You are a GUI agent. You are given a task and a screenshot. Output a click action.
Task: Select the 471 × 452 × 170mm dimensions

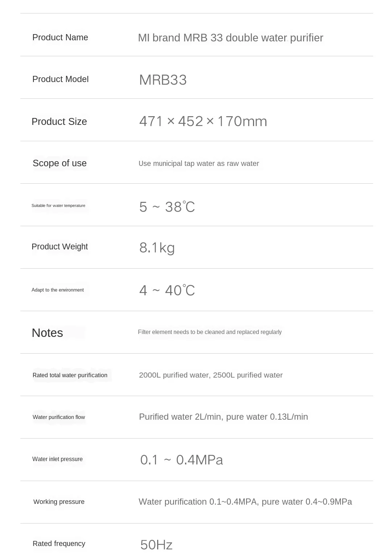(203, 121)
